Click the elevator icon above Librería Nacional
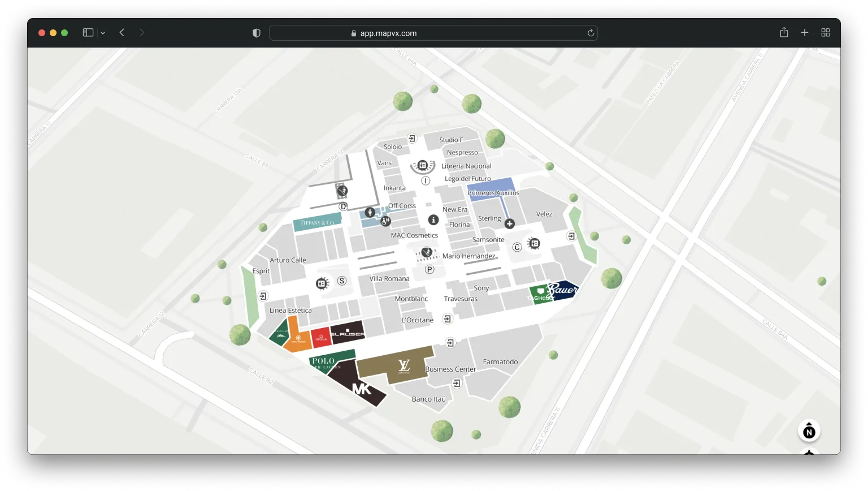The image size is (868, 491). 422,165
